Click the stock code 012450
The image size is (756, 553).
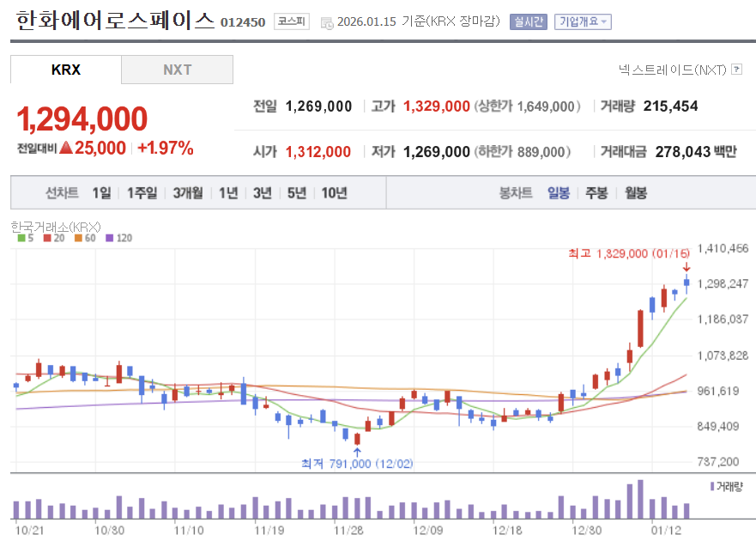(x=243, y=22)
